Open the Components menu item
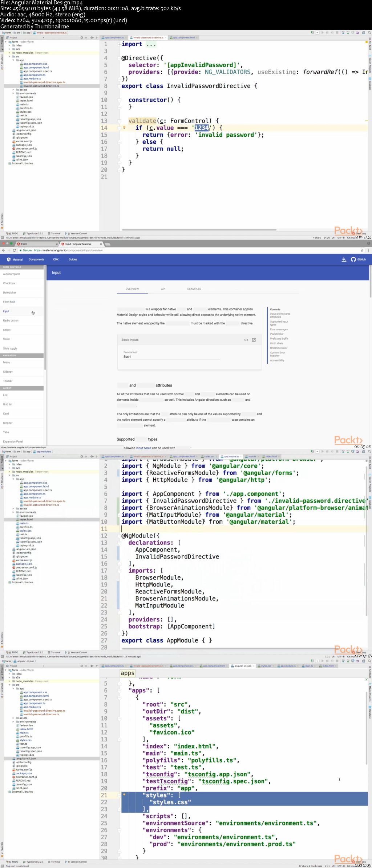This screenshot has width=372, height=868. pyautogui.click(x=36, y=259)
